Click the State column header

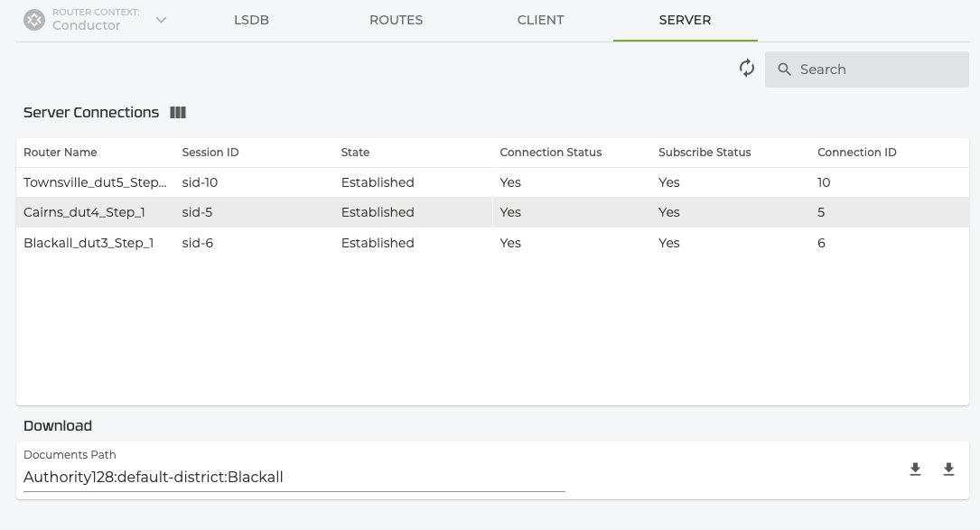(x=355, y=153)
